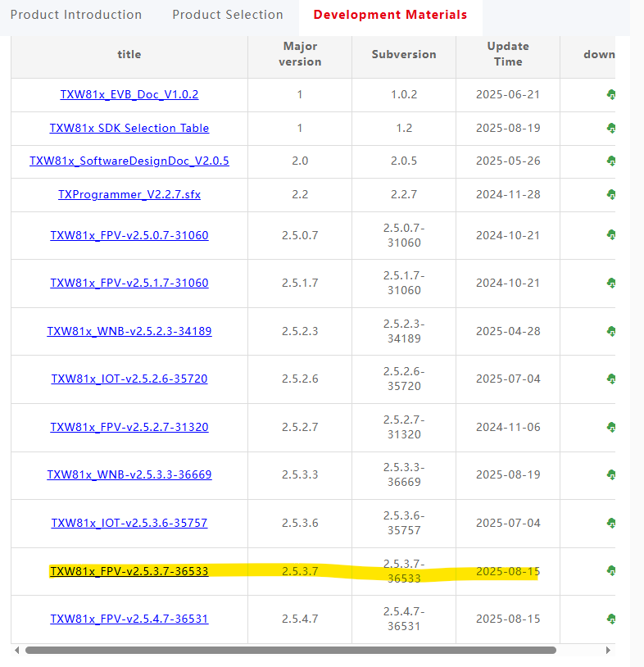Download highlighted FPV-v2.5.3.7-36533 via icon
The height and width of the screenshot is (667, 644).
[611, 571]
